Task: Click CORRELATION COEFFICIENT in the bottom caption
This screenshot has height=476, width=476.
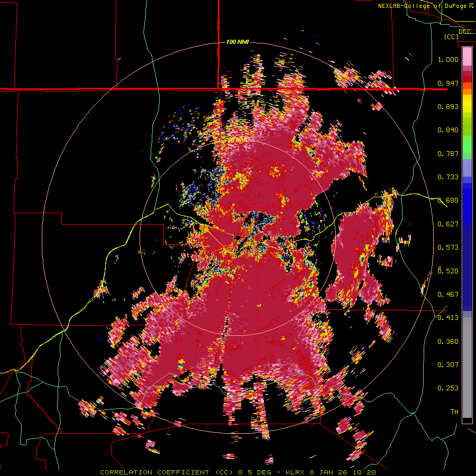Action: (x=154, y=472)
